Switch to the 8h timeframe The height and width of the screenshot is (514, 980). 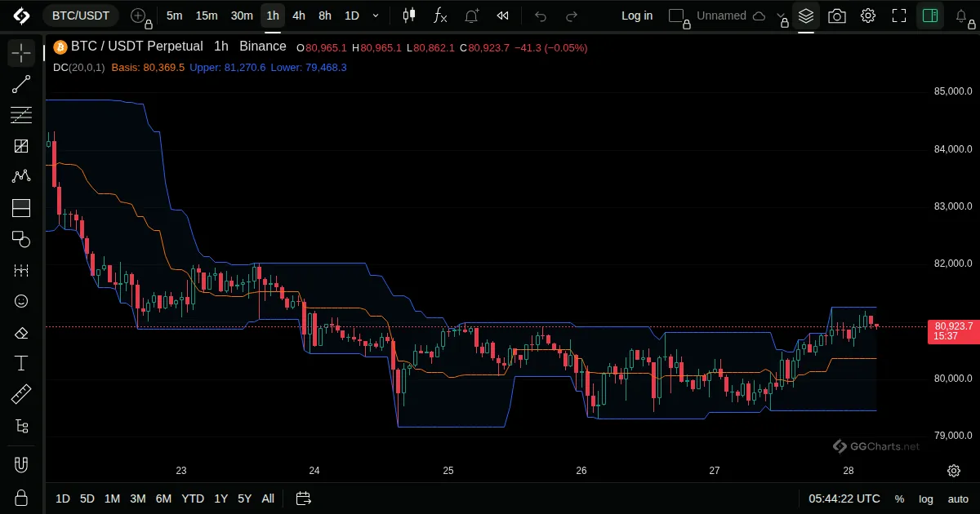[325, 16]
